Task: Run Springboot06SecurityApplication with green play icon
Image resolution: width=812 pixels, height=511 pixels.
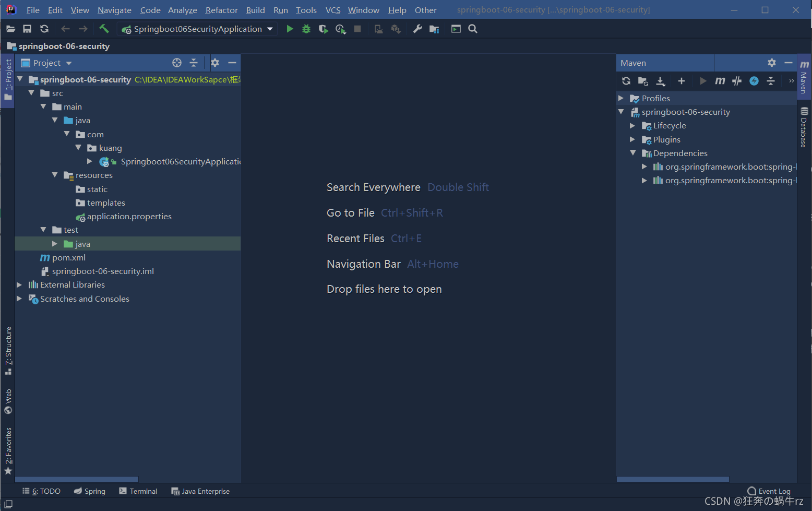Action: tap(290, 29)
